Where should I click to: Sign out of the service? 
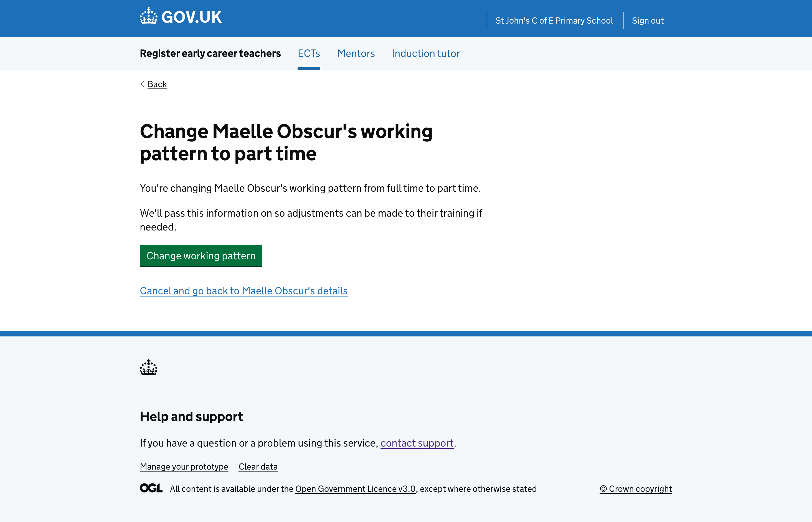(x=647, y=20)
